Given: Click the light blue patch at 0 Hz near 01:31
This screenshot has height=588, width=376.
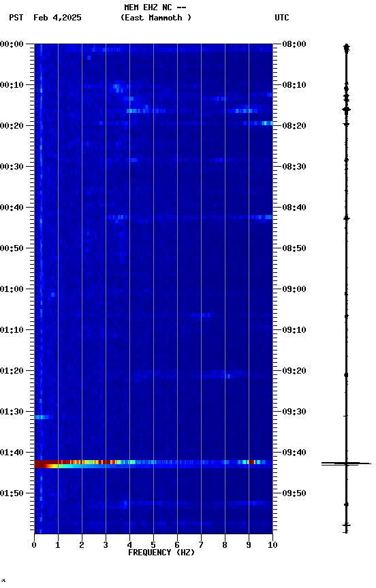Looking at the screenshot, I should (42, 417).
